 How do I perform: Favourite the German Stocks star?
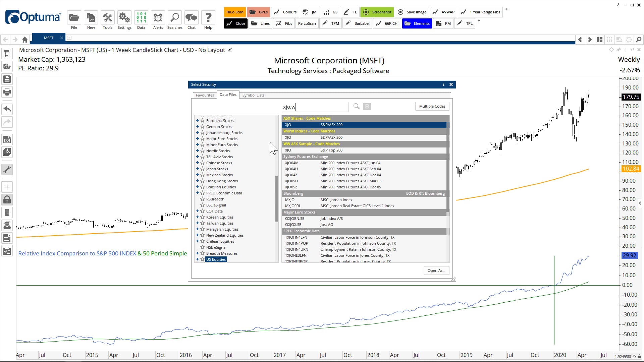point(203,127)
